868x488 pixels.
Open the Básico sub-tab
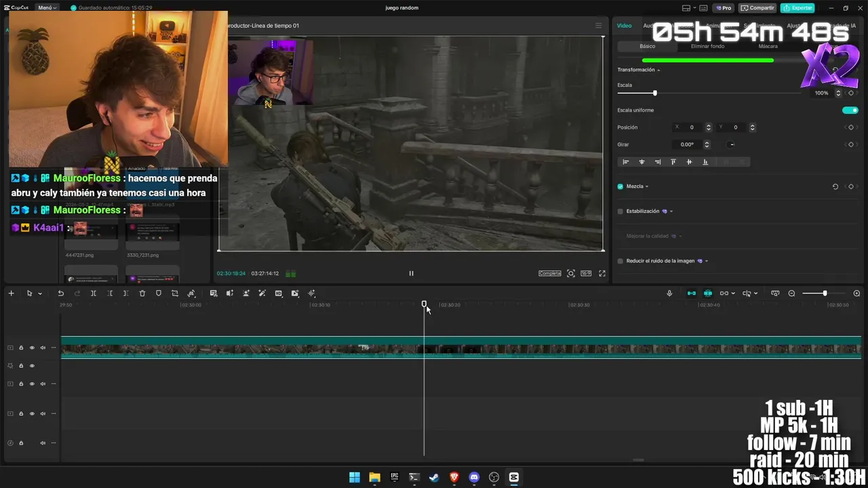coord(648,46)
